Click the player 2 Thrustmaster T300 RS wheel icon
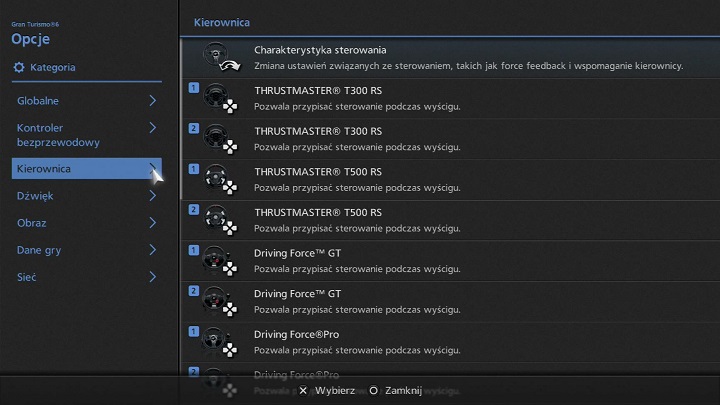 (x=214, y=138)
